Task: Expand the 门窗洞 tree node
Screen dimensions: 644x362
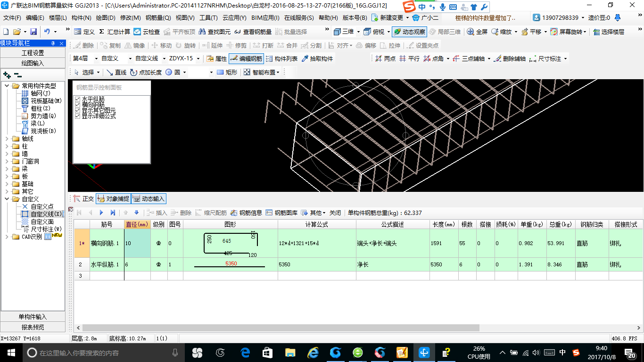Action: (x=7, y=161)
